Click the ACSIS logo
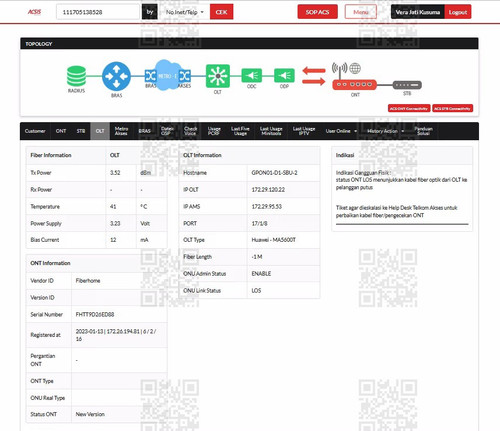The image size is (500, 431). (x=34, y=12)
